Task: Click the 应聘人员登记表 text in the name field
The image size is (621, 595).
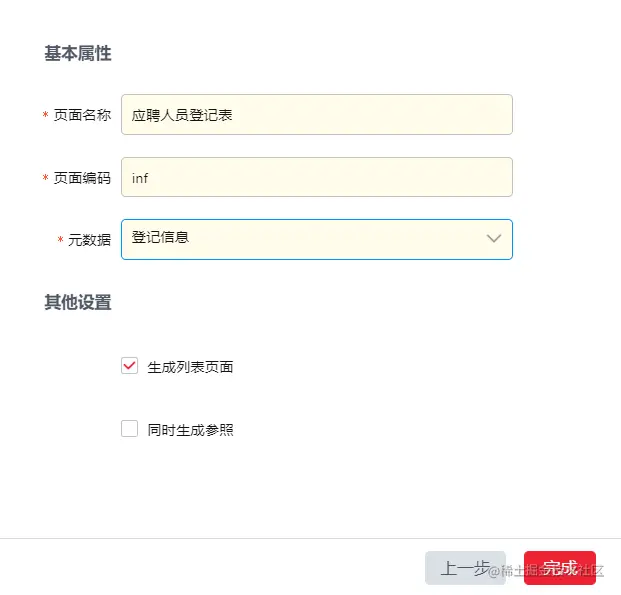Action: tap(183, 115)
